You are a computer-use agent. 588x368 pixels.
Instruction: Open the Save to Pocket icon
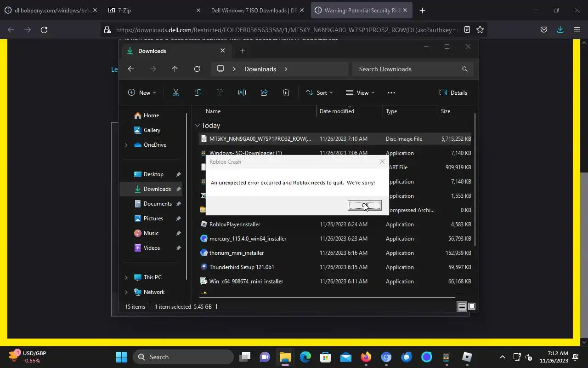tap(543, 29)
